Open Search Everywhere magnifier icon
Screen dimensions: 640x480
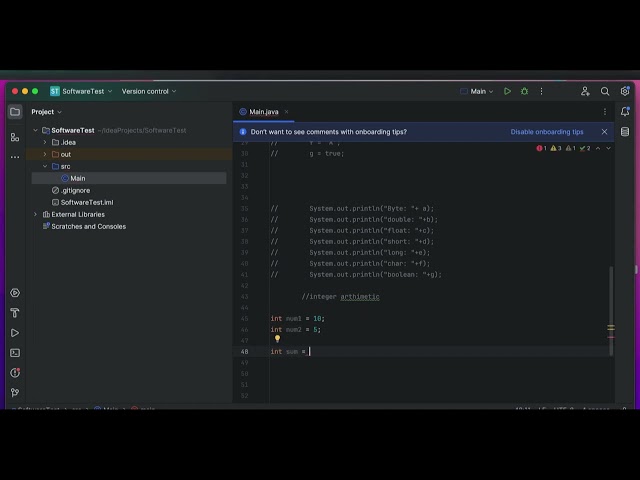point(605,91)
